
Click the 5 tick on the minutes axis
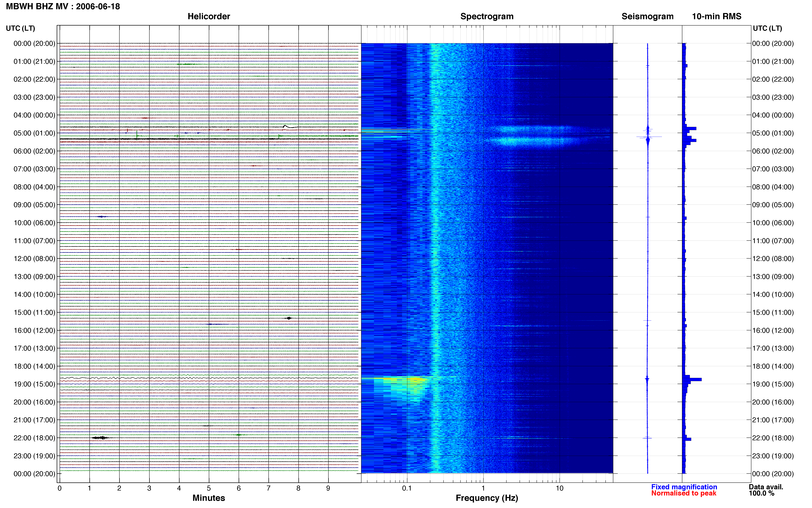209,488
